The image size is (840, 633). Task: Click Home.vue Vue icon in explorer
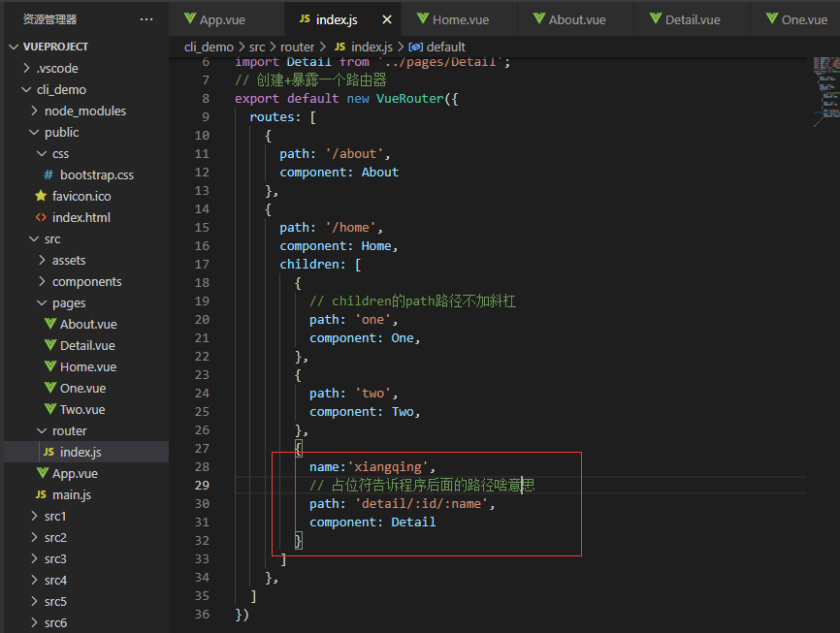click(50, 366)
